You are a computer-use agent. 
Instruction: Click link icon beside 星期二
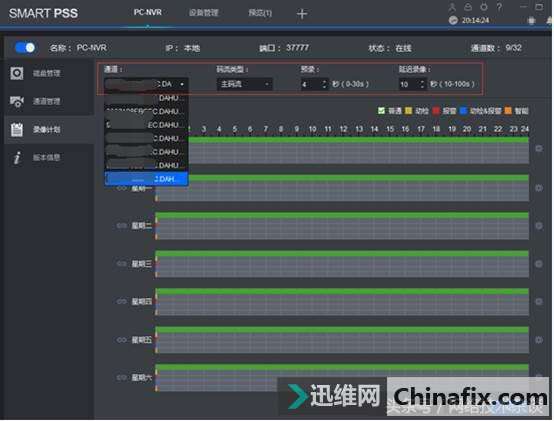(x=122, y=226)
